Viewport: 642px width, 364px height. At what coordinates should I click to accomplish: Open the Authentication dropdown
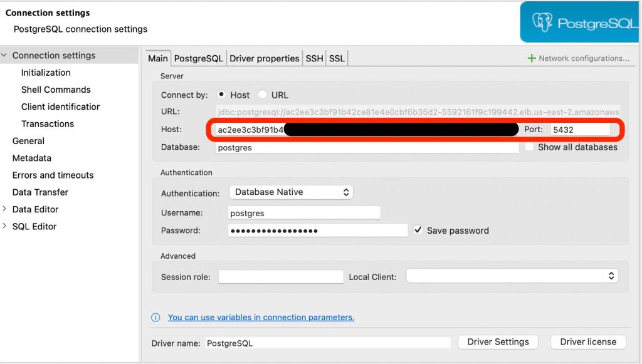click(x=291, y=192)
